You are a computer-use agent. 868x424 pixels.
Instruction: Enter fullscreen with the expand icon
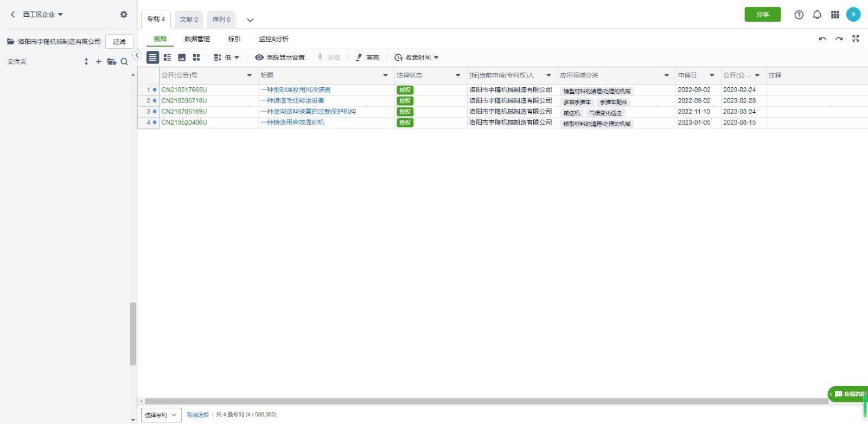[x=856, y=38]
